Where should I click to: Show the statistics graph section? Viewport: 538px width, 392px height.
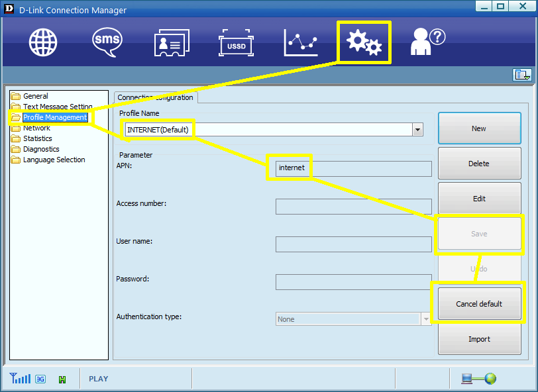pos(301,42)
